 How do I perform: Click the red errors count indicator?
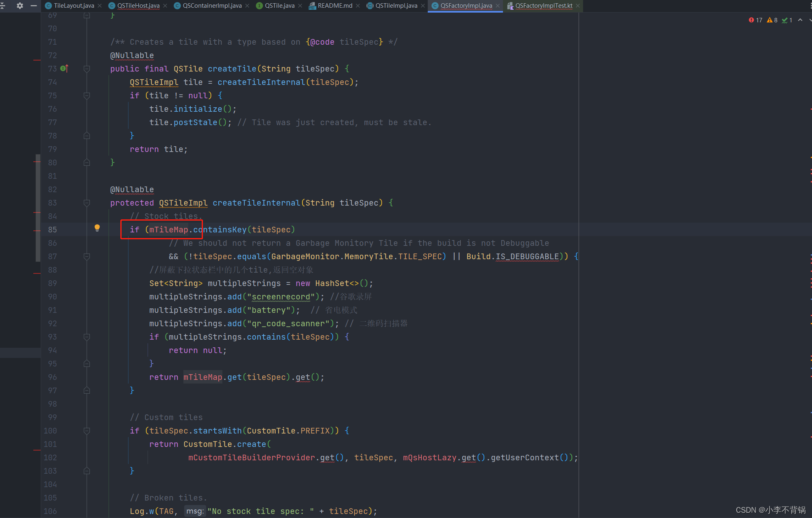(x=755, y=20)
